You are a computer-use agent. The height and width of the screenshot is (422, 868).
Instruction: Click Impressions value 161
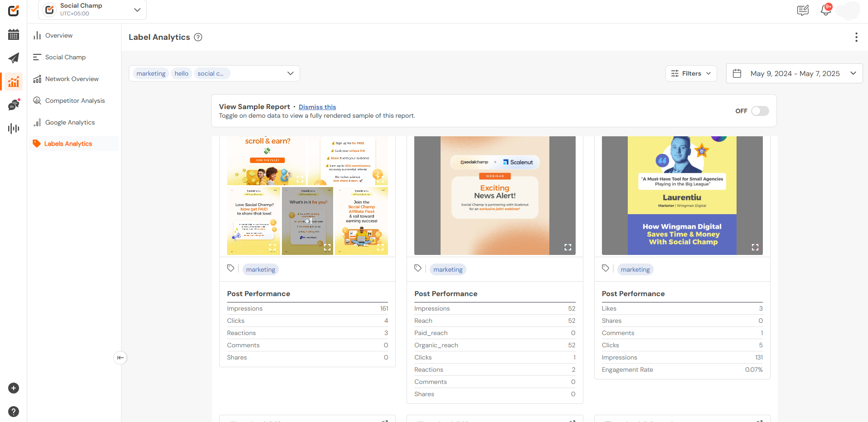point(384,308)
